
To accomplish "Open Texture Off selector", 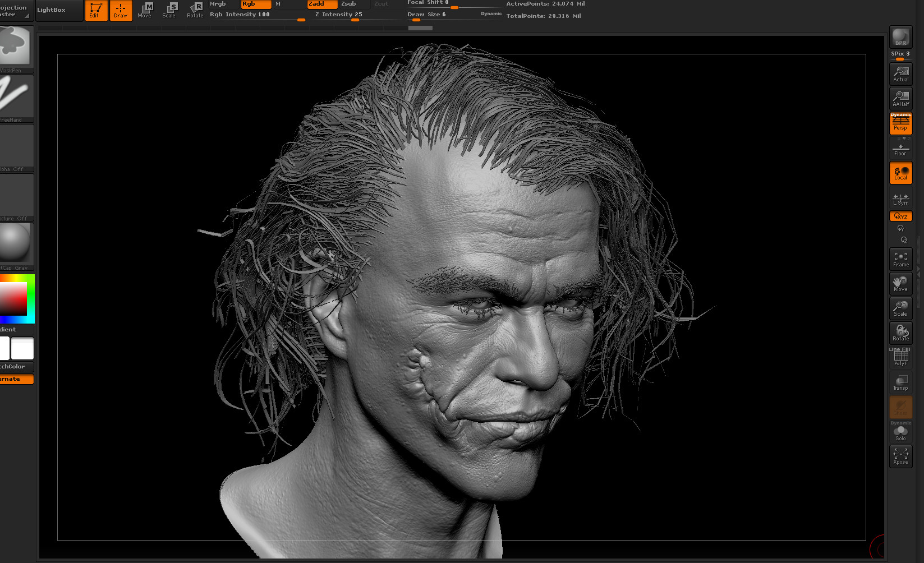I will 16,197.
